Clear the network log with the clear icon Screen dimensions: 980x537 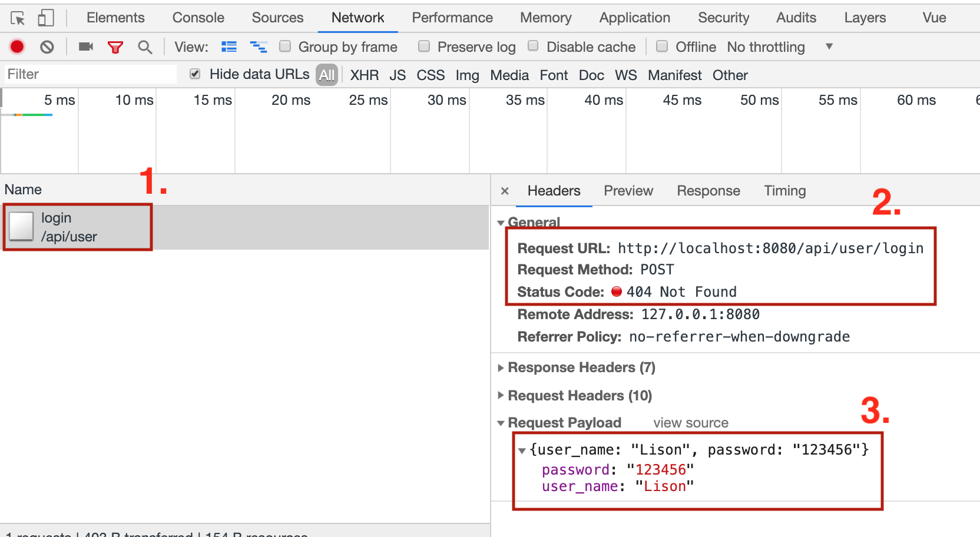[x=47, y=47]
